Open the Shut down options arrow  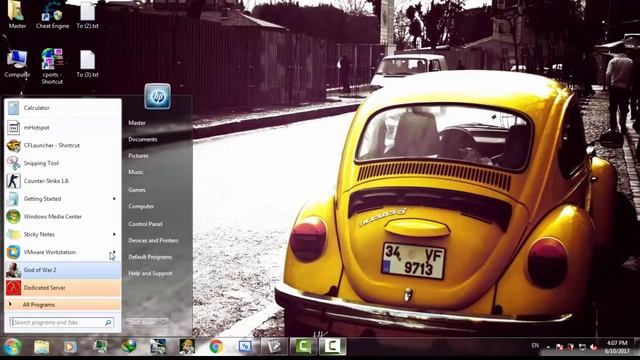click(x=164, y=322)
